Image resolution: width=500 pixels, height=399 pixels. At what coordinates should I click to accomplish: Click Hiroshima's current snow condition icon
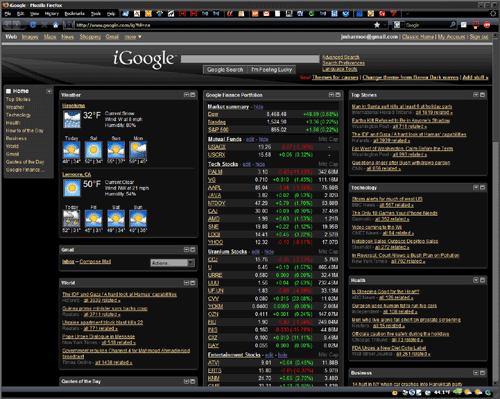pyautogui.click(x=72, y=119)
